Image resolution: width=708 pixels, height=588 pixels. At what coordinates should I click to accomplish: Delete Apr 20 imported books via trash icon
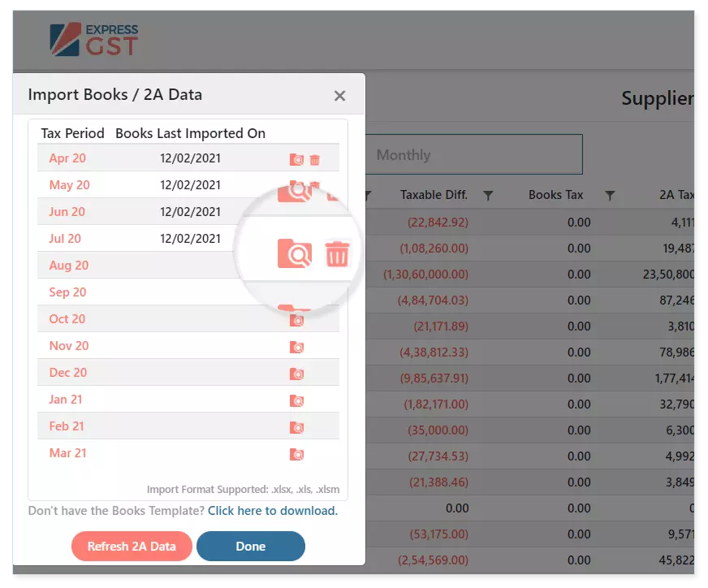[316, 158]
